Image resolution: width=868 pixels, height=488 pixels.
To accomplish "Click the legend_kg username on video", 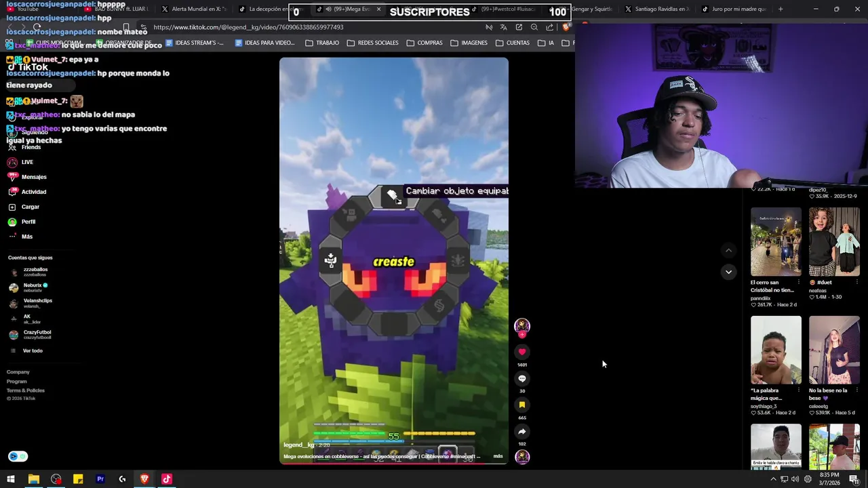I will pyautogui.click(x=298, y=445).
